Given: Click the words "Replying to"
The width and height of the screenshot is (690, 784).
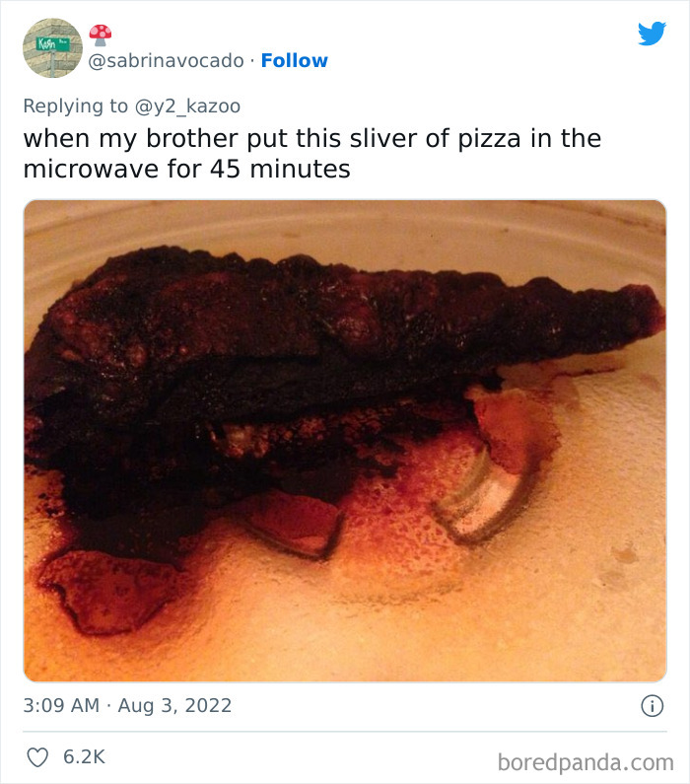Looking at the screenshot, I should click(x=75, y=106).
